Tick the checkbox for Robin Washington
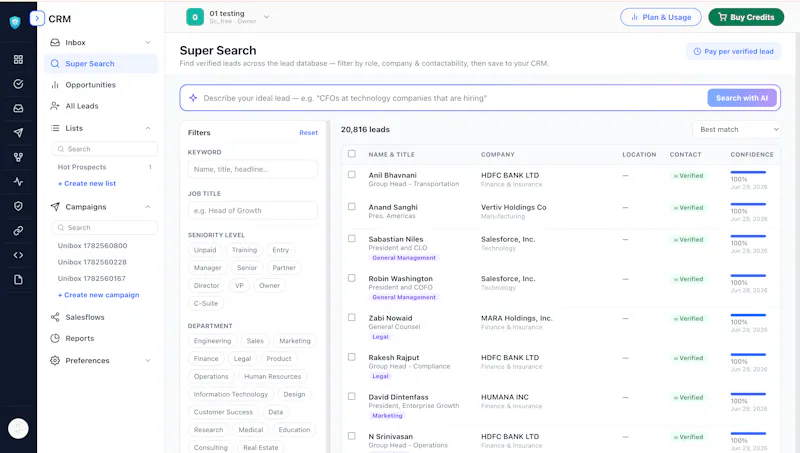The width and height of the screenshot is (800, 453). point(352,278)
